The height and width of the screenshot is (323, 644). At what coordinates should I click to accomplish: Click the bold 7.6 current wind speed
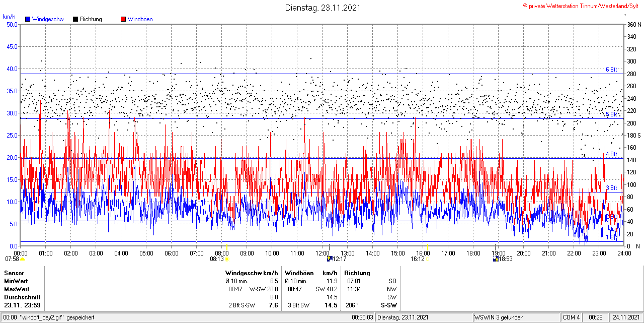tap(273, 305)
